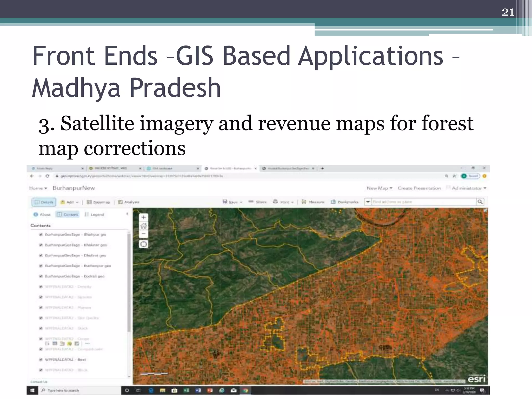Zoom out on the map with minus button
Viewport: 532px width, 399px height.
[143, 234]
